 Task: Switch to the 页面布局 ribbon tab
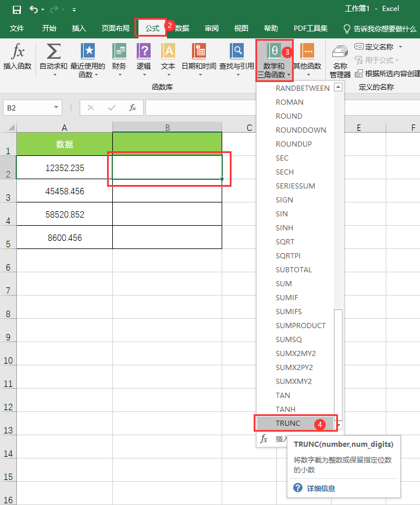point(116,29)
